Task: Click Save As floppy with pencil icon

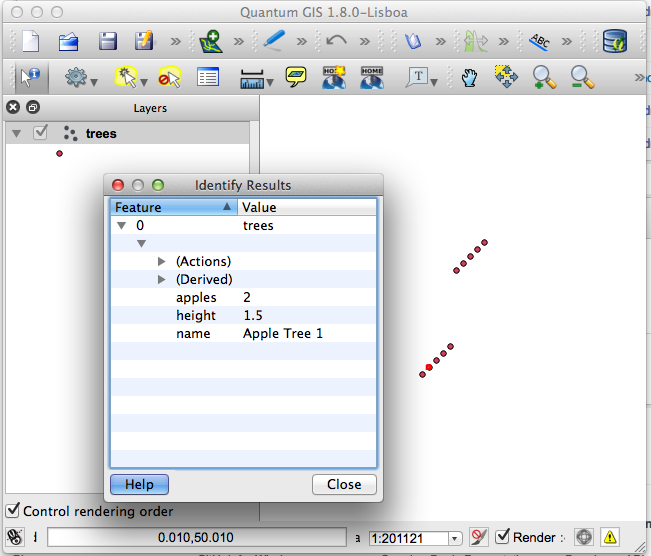Action: click(144, 41)
